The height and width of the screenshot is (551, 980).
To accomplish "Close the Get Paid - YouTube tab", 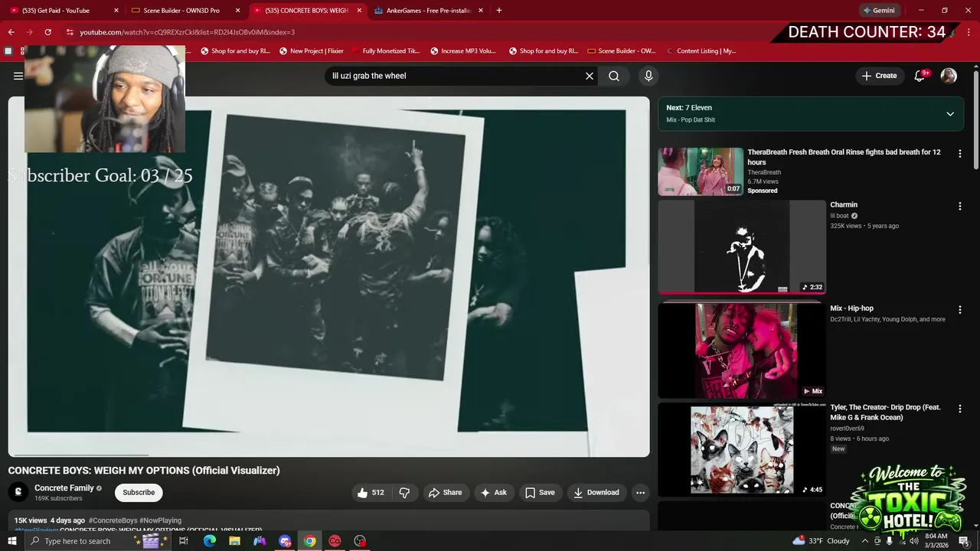I will (x=116, y=11).
